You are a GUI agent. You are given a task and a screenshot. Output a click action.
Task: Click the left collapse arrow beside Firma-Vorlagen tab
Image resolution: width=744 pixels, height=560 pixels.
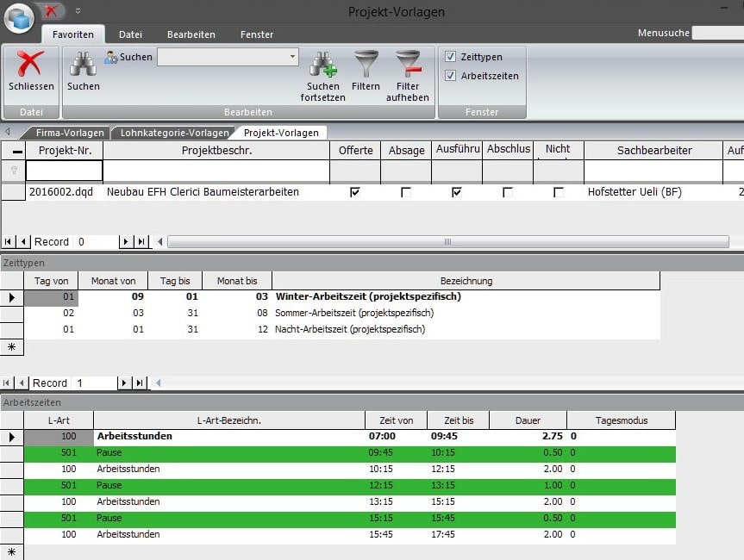tap(6, 133)
